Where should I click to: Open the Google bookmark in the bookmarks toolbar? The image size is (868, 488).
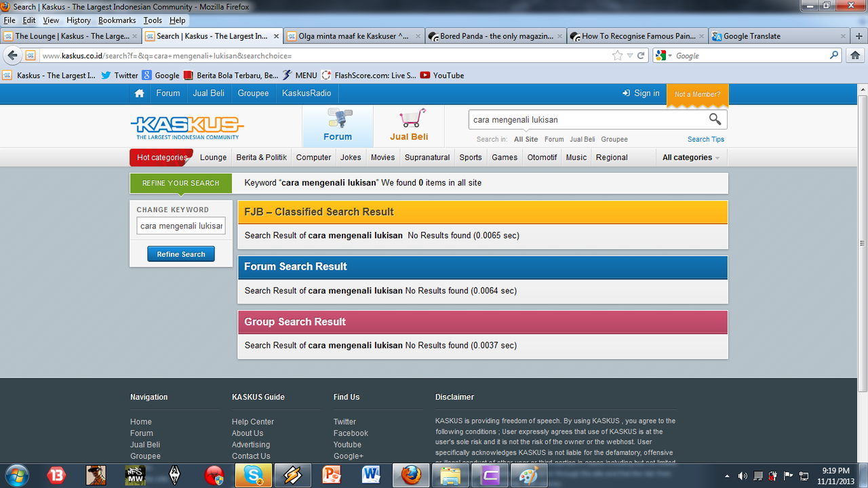(x=161, y=75)
